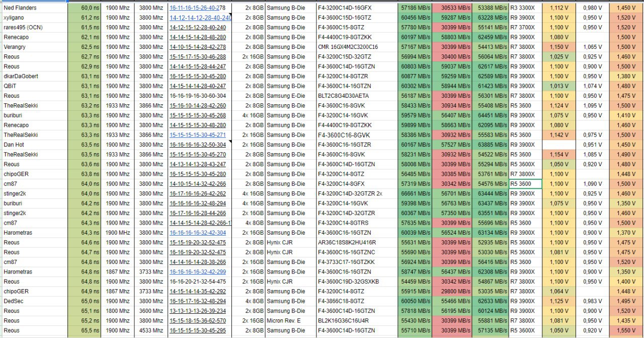644x338 pixels.
Task: Click the BLT2C8G4D30AETA part number
Action: [x=357, y=96]
